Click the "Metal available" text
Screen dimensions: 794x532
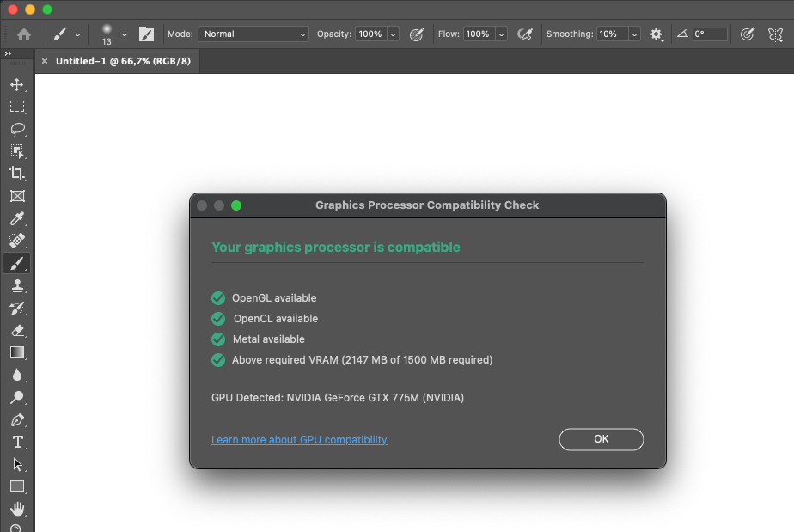tap(268, 339)
